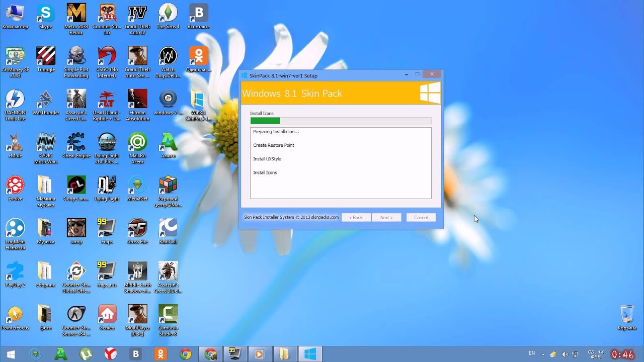644x362 pixels.
Task: Open the Metro 2033 Redux shortcut
Action: click(x=76, y=19)
